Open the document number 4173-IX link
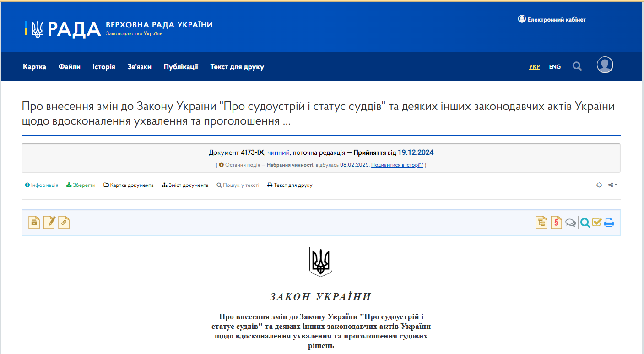644x354 pixels. [x=251, y=152]
